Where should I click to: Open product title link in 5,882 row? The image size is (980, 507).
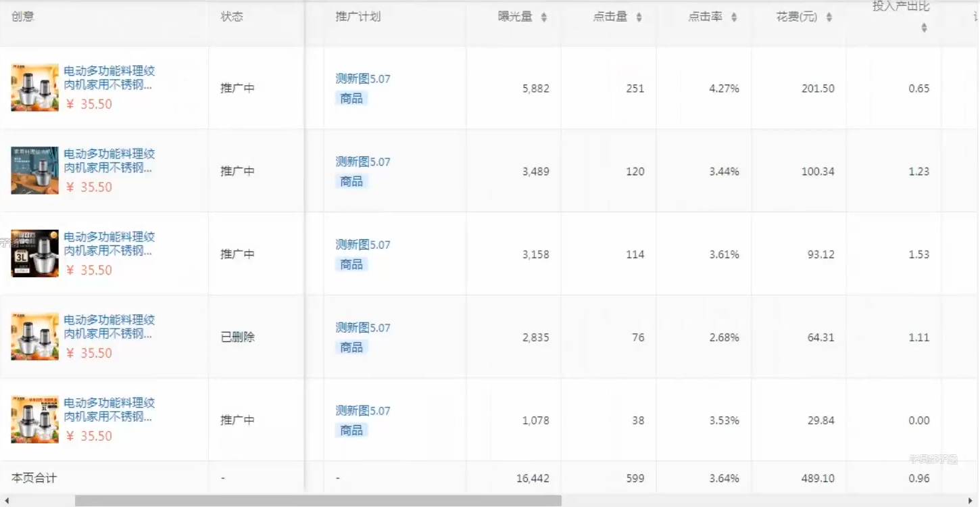109,78
